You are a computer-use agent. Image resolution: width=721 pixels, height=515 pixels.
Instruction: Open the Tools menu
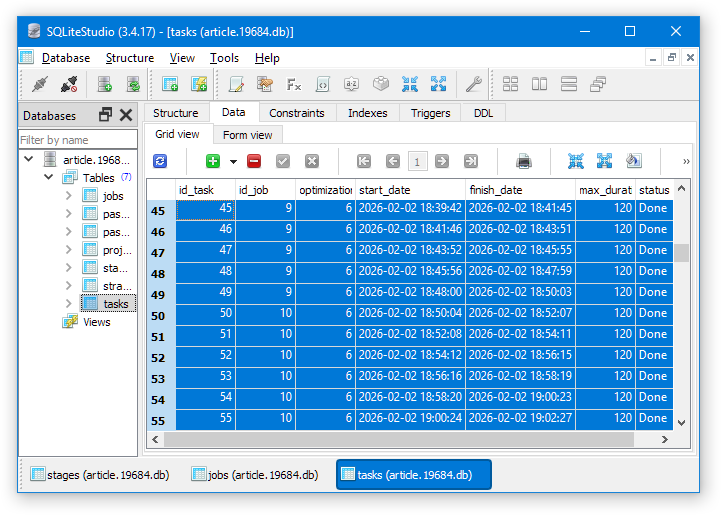(224, 58)
